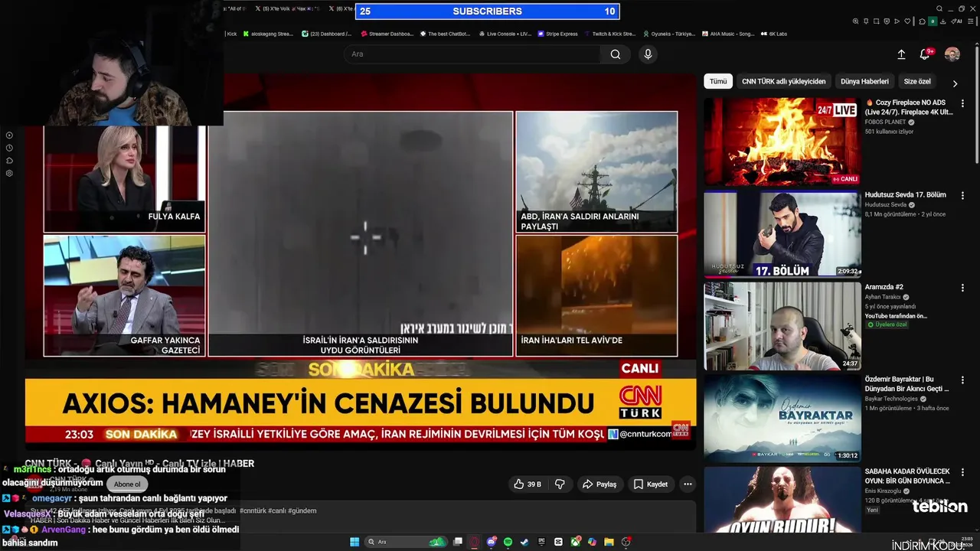Click the play icon in browser toolbar
The width and height of the screenshot is (980, 551).
[897, 21]
